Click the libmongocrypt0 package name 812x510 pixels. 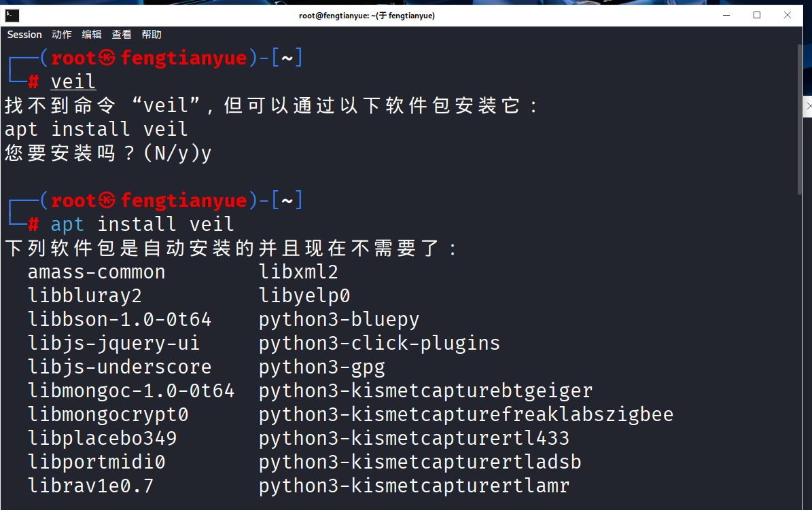coord(108,415)
